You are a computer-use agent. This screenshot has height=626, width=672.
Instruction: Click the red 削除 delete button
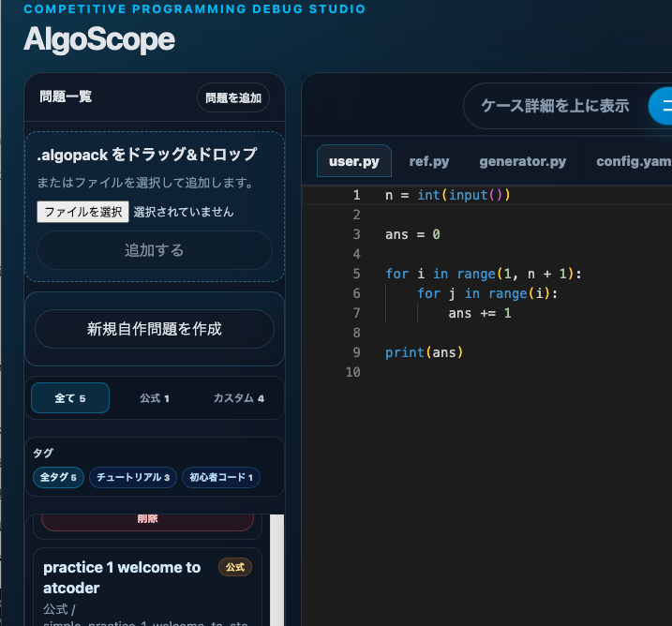tap(147, 521)
